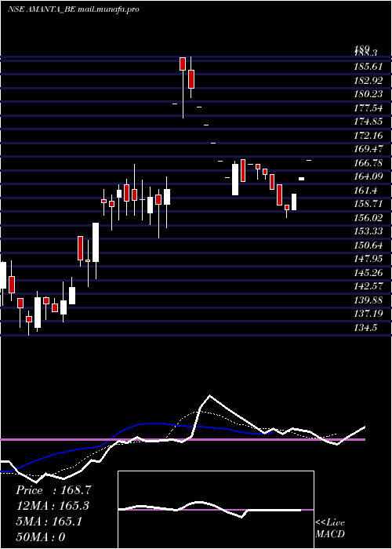Click the 134.5 price axis label
The width and height of the screenshot is (392, 549).
[x=366, y=328]
